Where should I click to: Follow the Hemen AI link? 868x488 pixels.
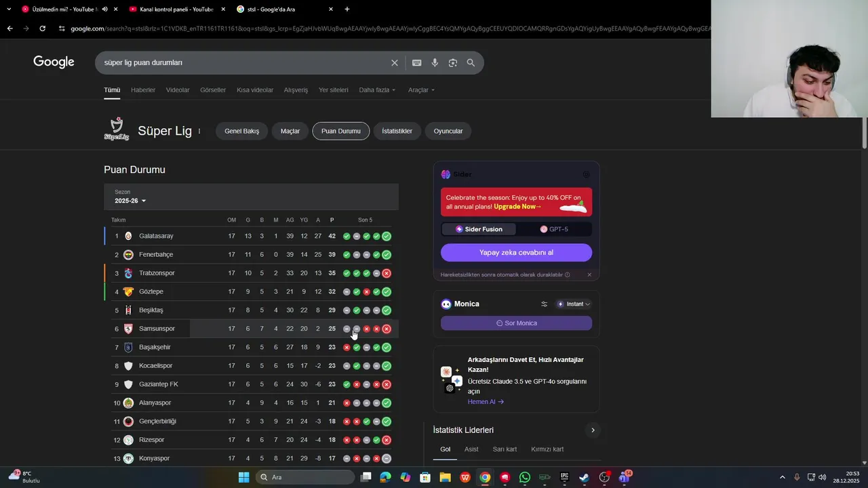click(486, 402)
